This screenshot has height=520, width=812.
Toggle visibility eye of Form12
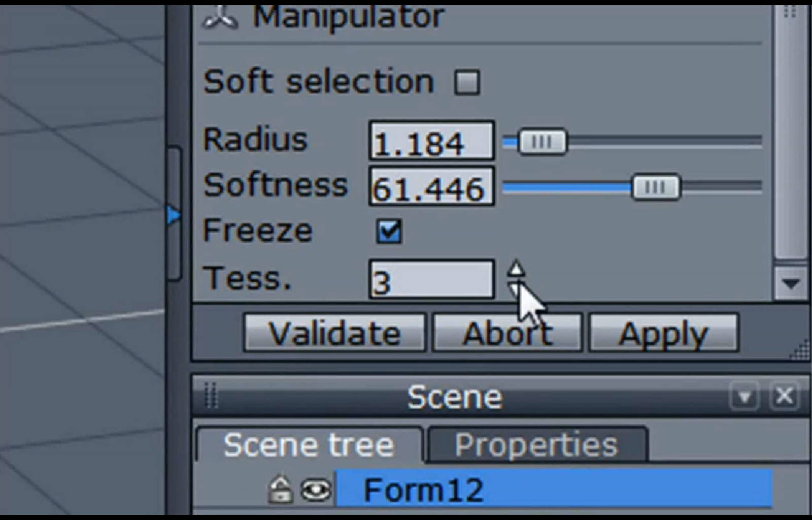coord(316,490)
